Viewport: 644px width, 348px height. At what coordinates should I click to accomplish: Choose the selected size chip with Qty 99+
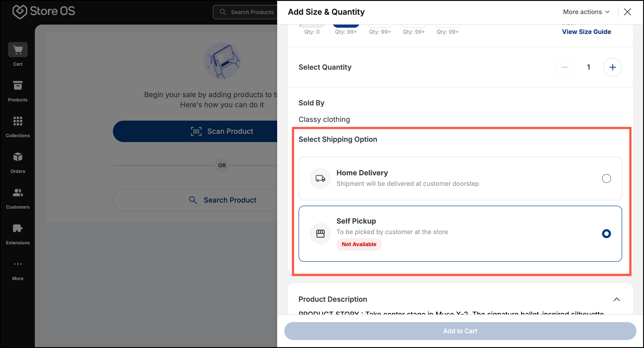[x=346, y=26]
